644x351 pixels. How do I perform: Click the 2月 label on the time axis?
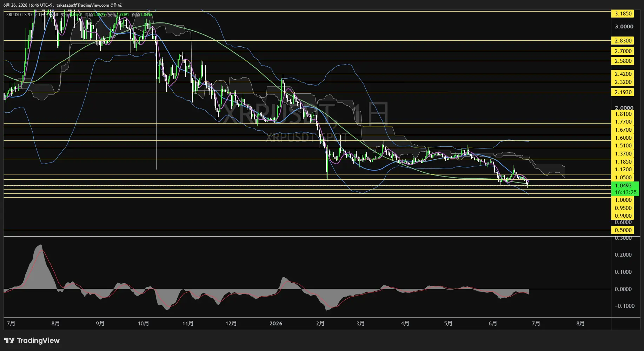click(320, 323)
